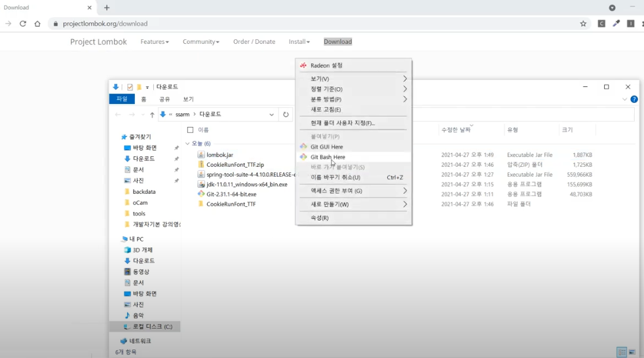Open the Features dropdown on Project Lombok

pos(155,42)
